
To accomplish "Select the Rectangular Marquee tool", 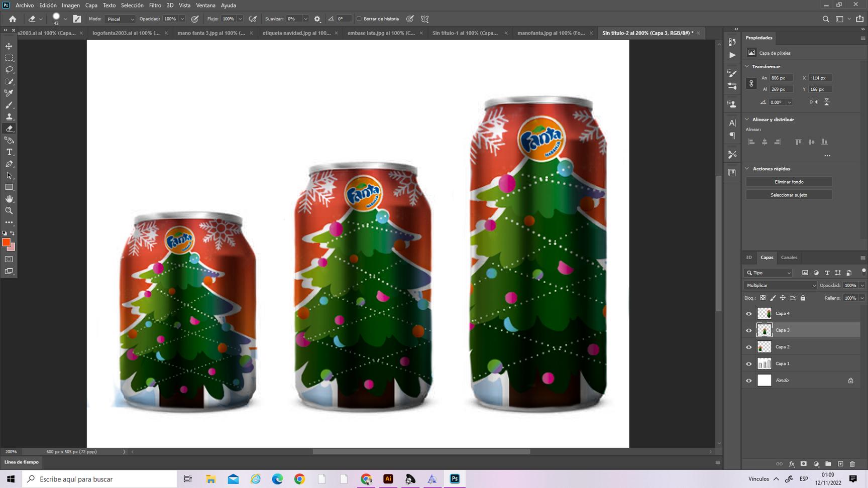I will pyautogui.click(x=9, y=58).
